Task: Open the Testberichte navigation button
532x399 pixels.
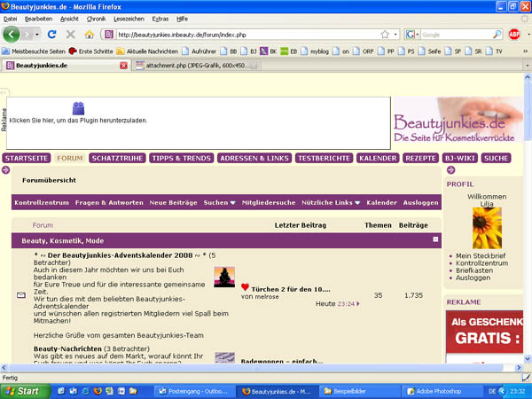Action: (324, 158)
